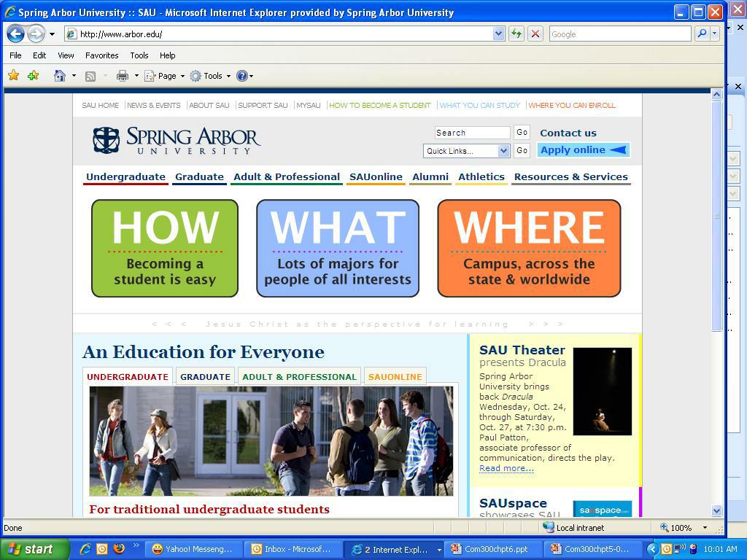
Task: Open Inbox - Microsoft Outlook taskbar item
Action: [292, 549]
